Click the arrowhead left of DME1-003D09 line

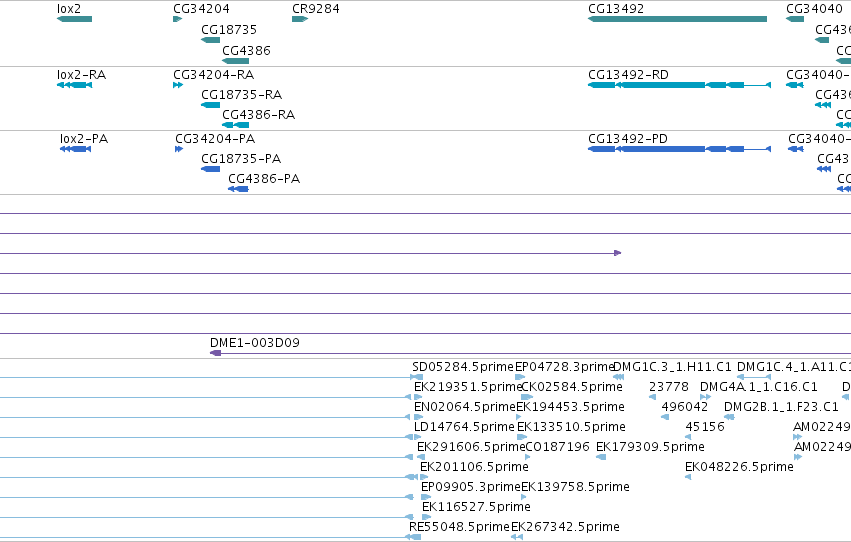(x=215, y=353)
